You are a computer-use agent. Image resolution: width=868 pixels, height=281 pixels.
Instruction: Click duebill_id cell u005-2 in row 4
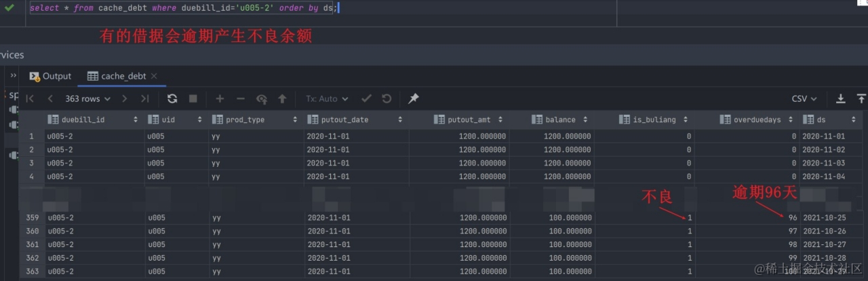click(94, 176)
